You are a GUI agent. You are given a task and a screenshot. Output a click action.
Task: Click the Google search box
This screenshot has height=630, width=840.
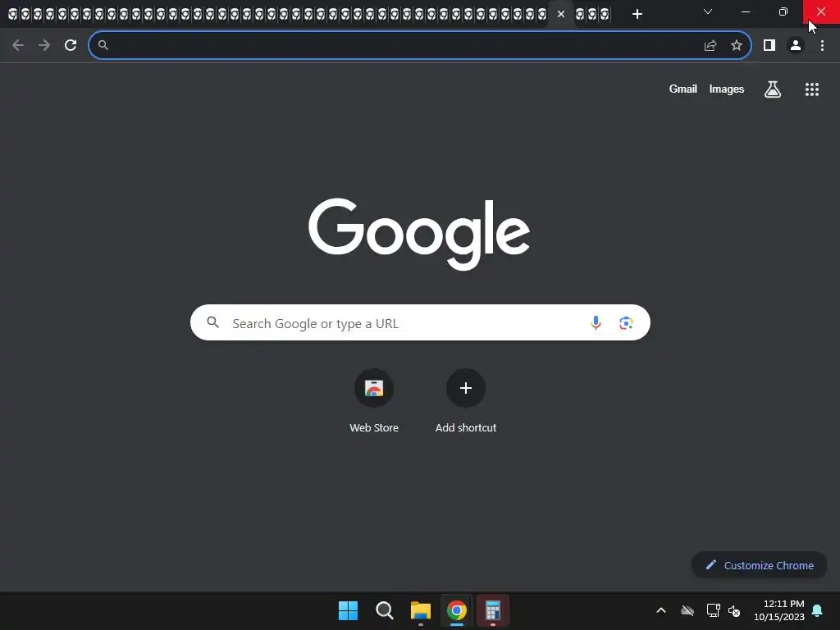coord(420,322)
